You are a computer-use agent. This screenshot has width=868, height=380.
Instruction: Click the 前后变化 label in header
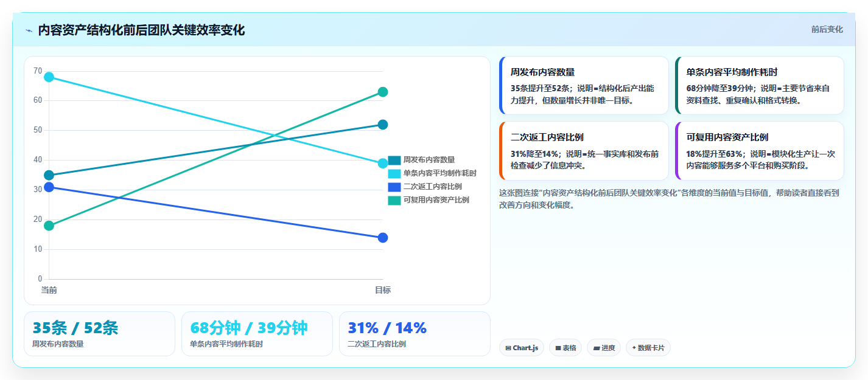pyautogui.click(x=827, y=29)
